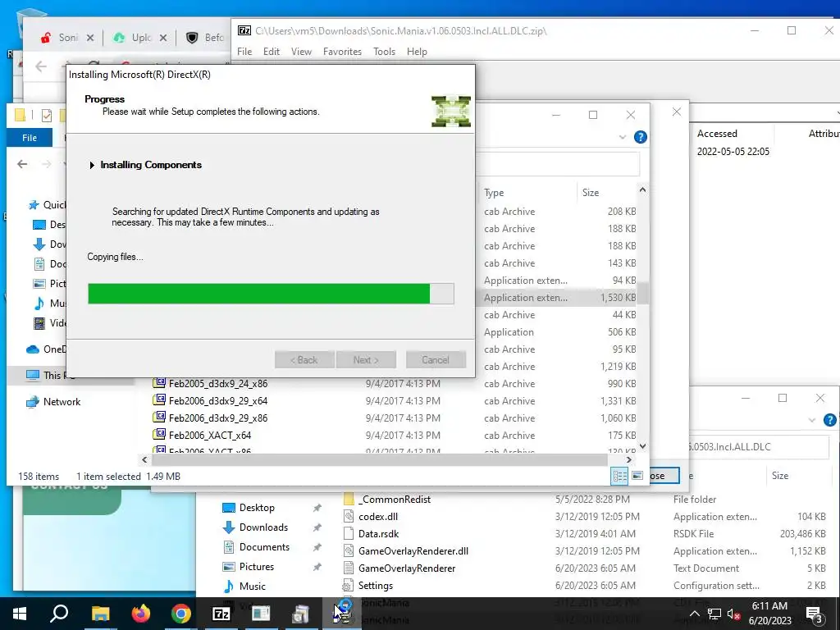Switch to large icons view layout icon
Image resolution: width=840 pixels, height=630 pixels.
pos(637,476)
